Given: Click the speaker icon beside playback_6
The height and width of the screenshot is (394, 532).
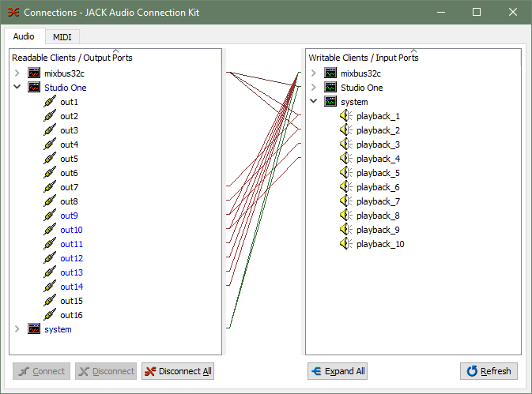Looking at the screenshot, I should (x=346, y=187).
